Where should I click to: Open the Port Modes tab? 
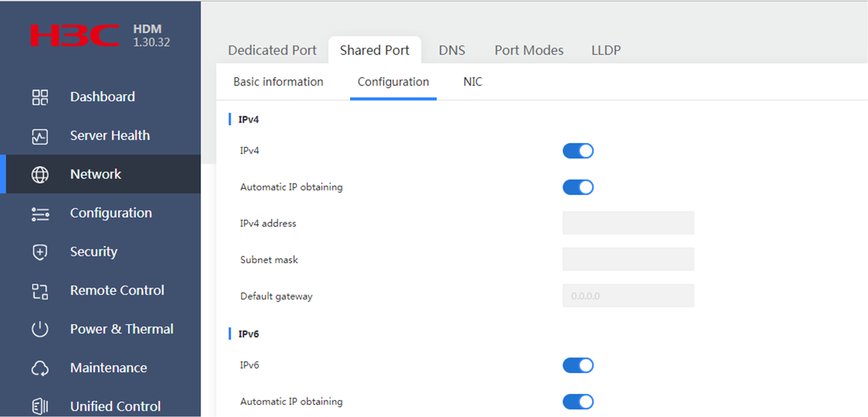coord(529,50)
